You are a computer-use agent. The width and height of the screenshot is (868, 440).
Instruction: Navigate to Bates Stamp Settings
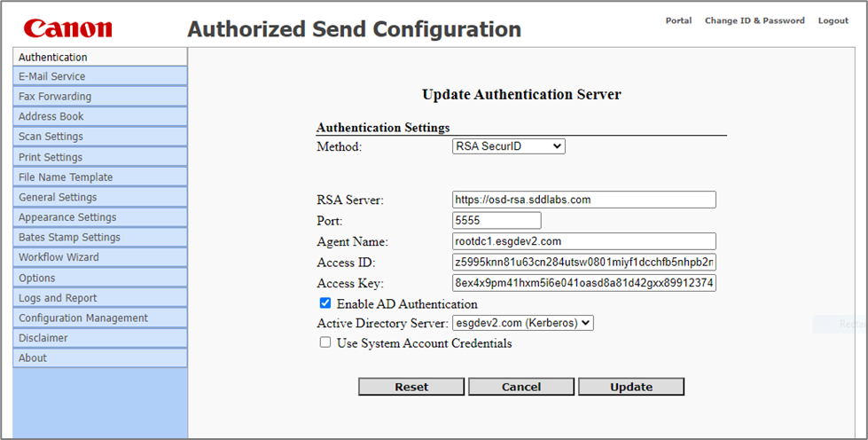pyautogui.click(x=99, y=237)
